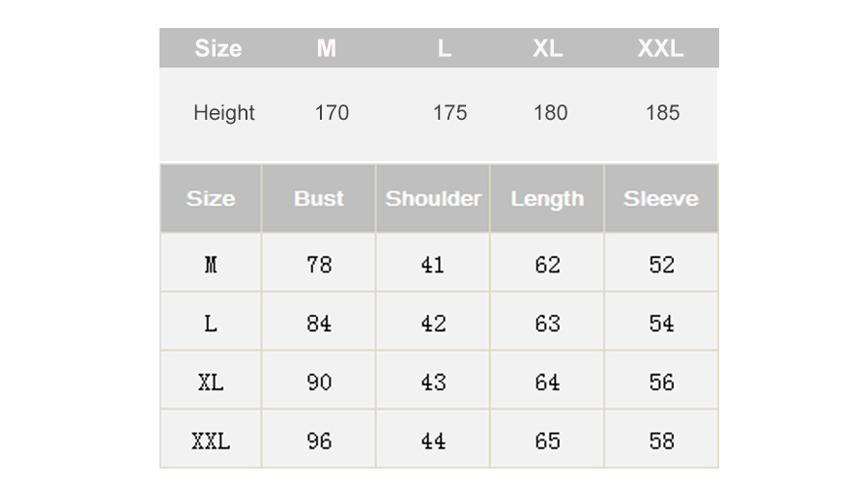
Task: Click bust measurement 78 in M row
Action: point(319,265)
